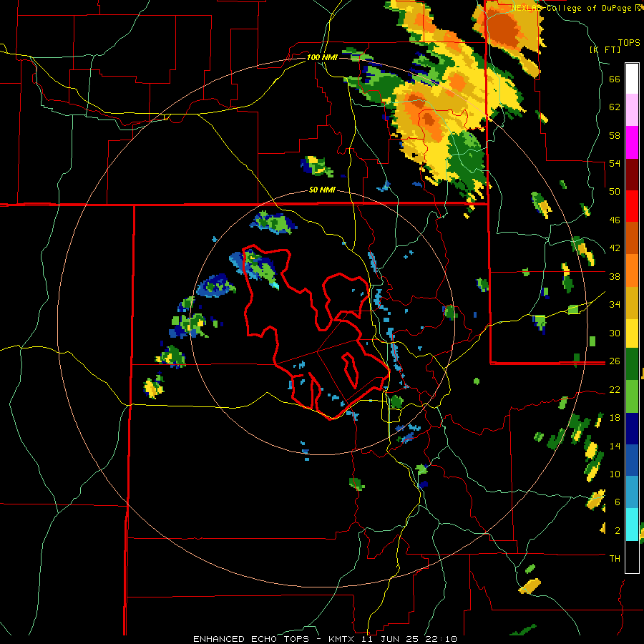
Task: Click the "54" scale label
Action: (x=615, y=163)
